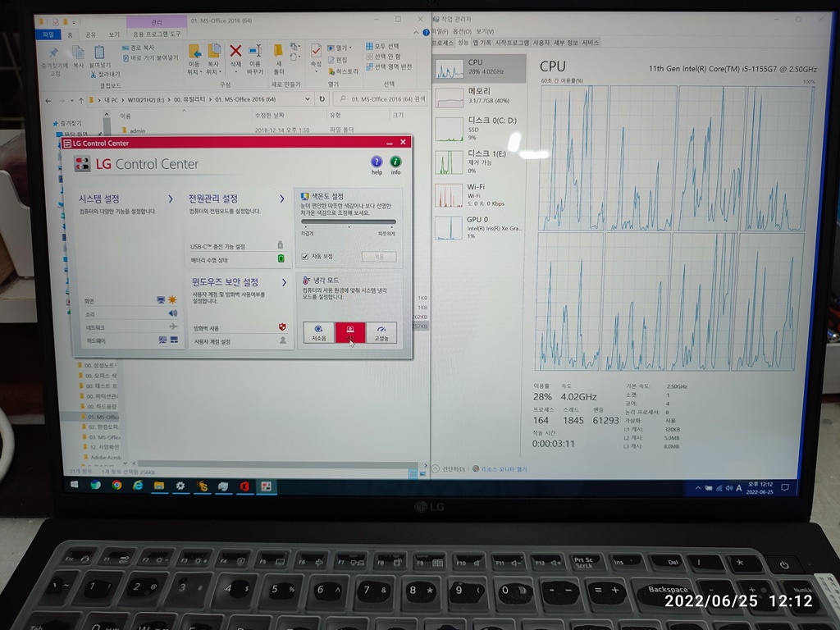Click the 네트워크 airplane mode icon

coord(173,326)
